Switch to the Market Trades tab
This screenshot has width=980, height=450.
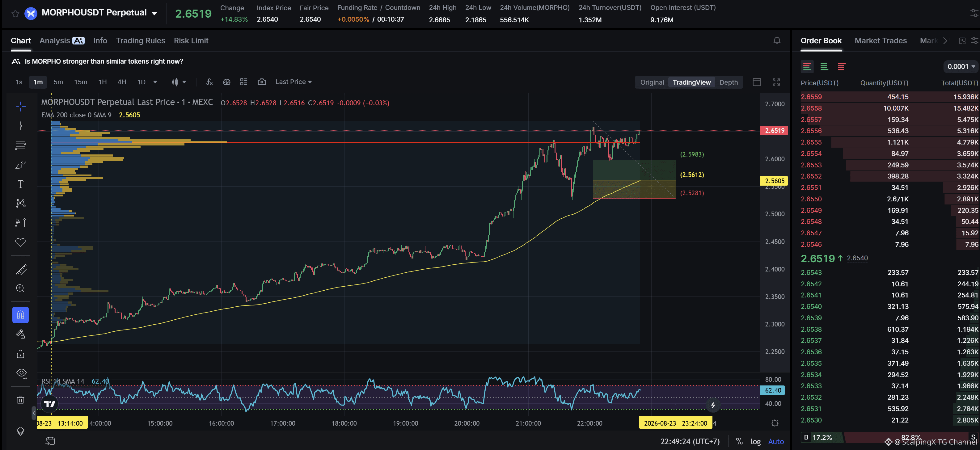(x=880, y=41)
